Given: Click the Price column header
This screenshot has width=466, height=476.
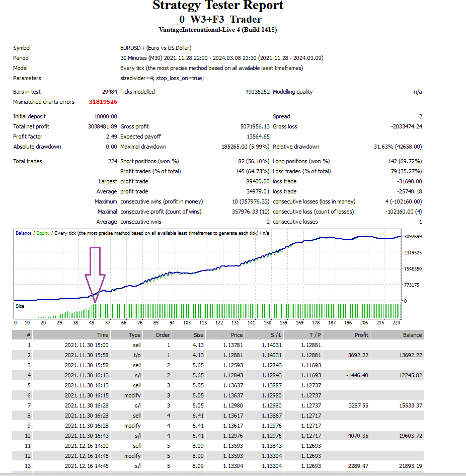Looking at the screenshot, I should pos(237,335).
